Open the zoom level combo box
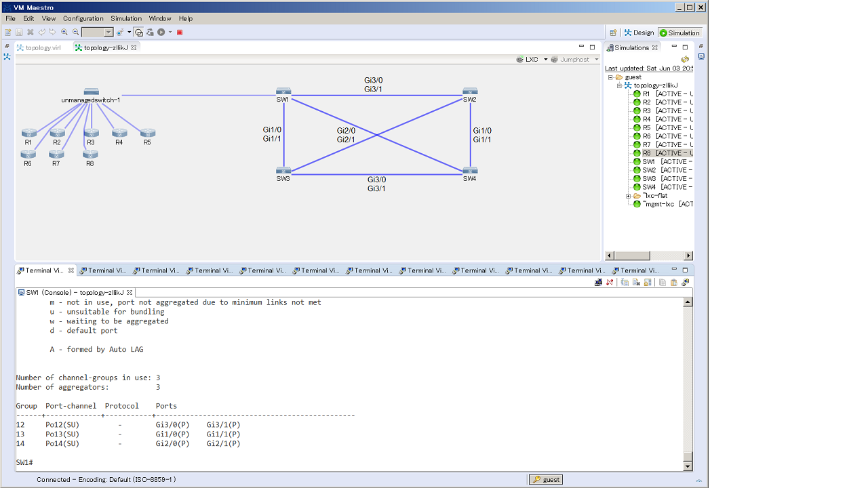The image size is (868, 488). (97, 32)
